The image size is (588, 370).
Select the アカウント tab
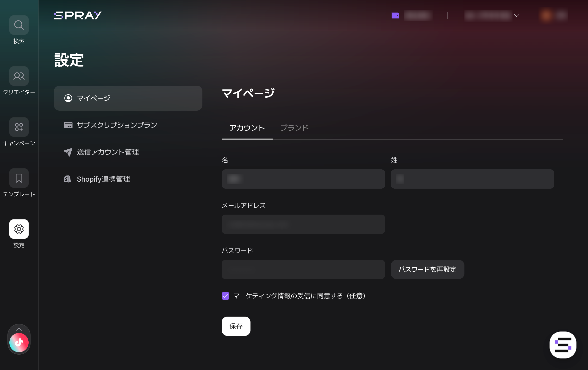click(247, 128)
